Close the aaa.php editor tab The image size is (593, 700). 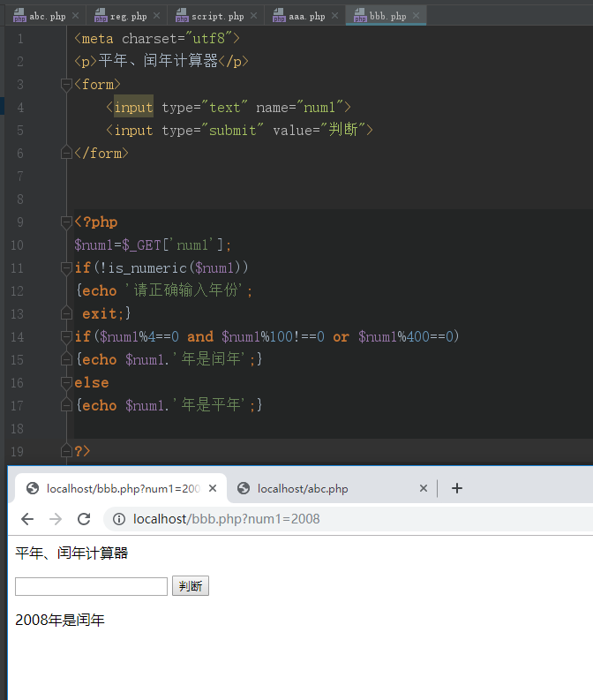(335, 16)
